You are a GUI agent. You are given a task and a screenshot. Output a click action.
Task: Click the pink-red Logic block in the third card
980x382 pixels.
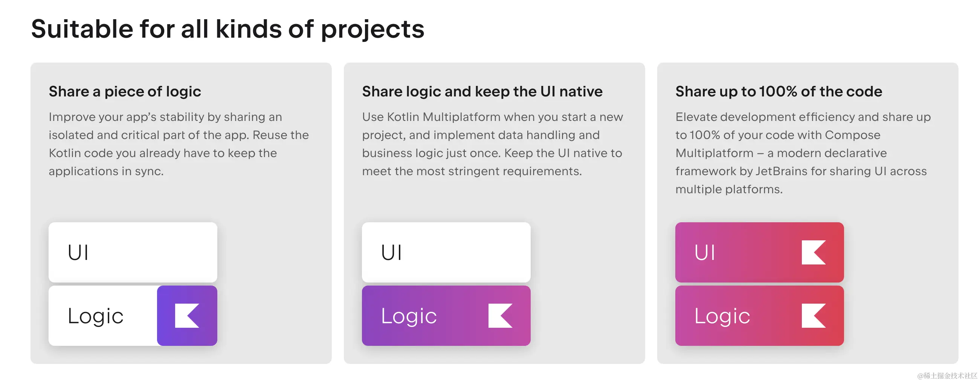pyautogui.click(x=759, y=315)
